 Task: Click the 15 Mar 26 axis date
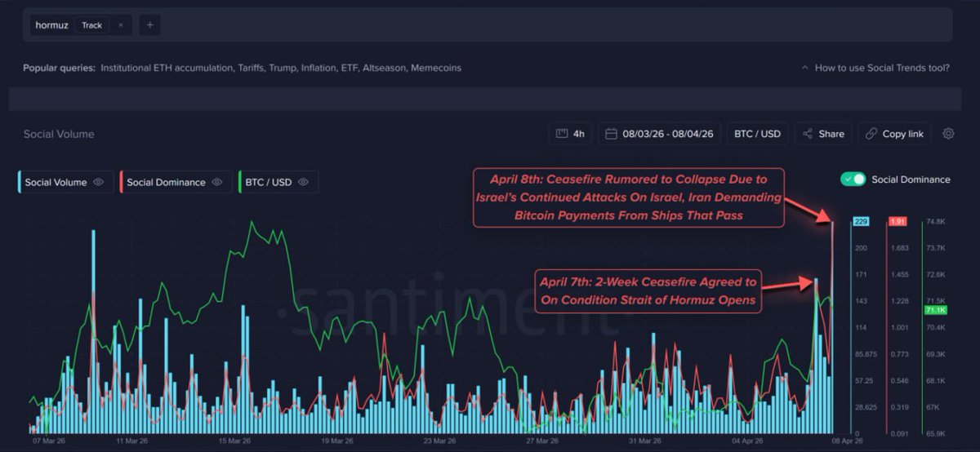(x=235, y=441)
